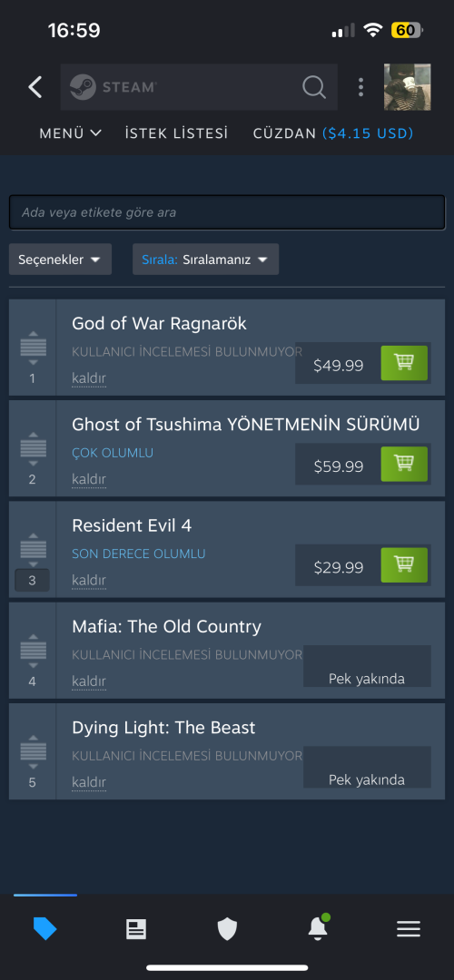The height and width of the screenshot is (980, 454).
Task: Add God of War Ragnarök to cart
Action: (x=404, y=363)
